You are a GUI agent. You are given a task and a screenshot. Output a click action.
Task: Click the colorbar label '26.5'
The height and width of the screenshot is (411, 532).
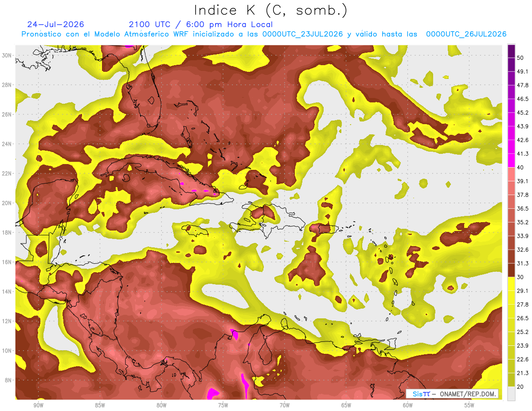(523, 318)
